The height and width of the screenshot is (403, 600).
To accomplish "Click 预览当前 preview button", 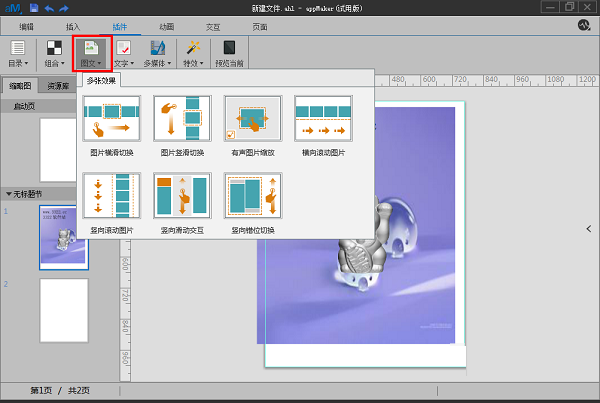I will [229, 52].
